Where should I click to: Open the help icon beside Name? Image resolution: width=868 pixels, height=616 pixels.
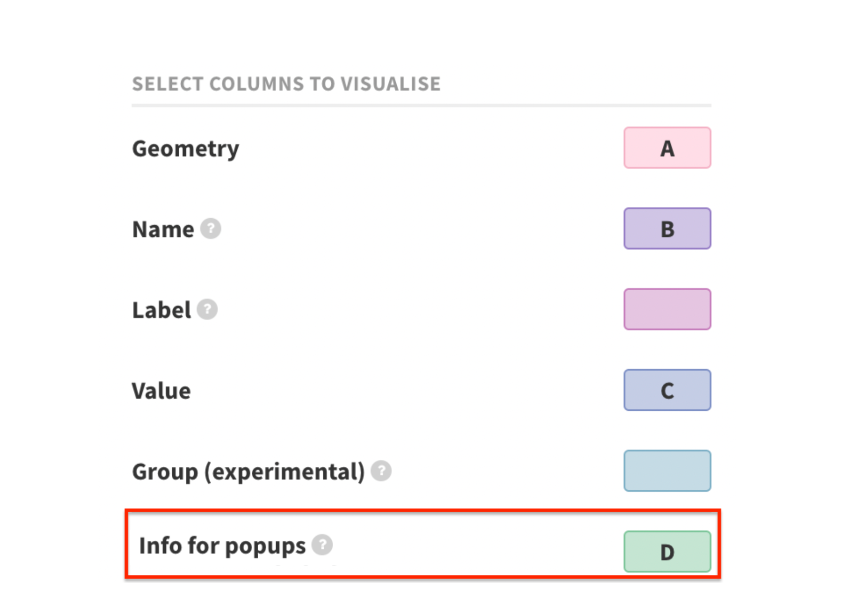[211, 229]
